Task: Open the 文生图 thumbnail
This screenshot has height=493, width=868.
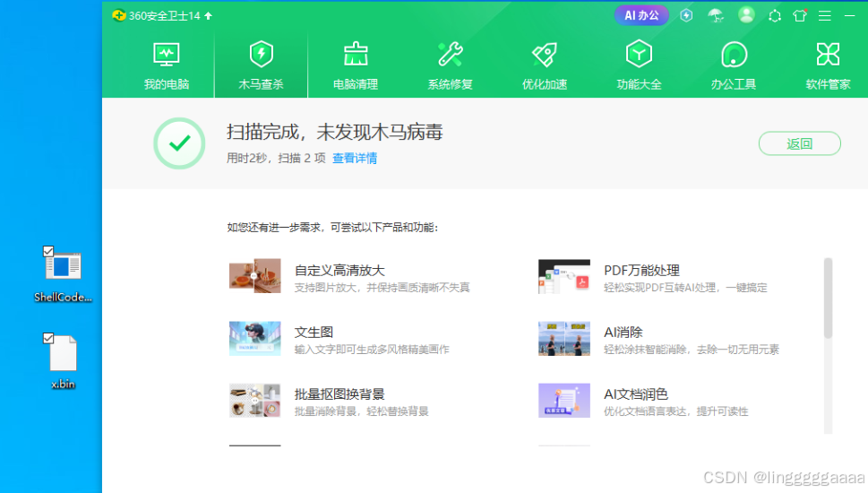Action: point(254,338)
